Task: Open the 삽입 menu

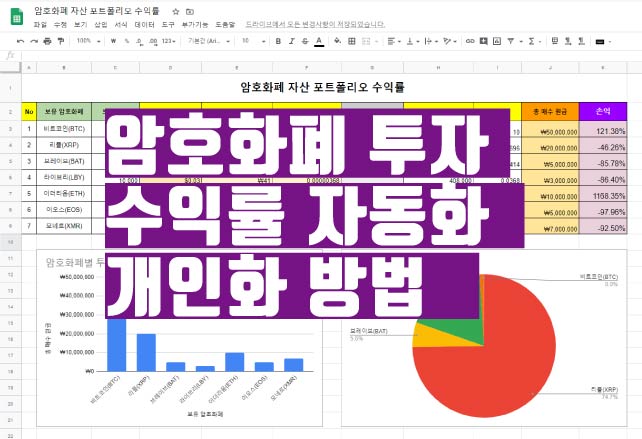Action: click(101, 25)
